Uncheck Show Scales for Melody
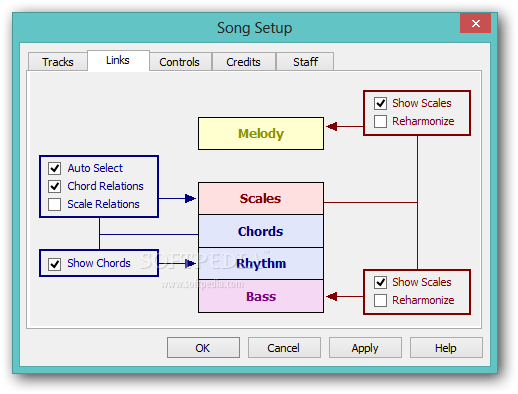Viewport: 518px width, 394px height. (x=380, y=103)
